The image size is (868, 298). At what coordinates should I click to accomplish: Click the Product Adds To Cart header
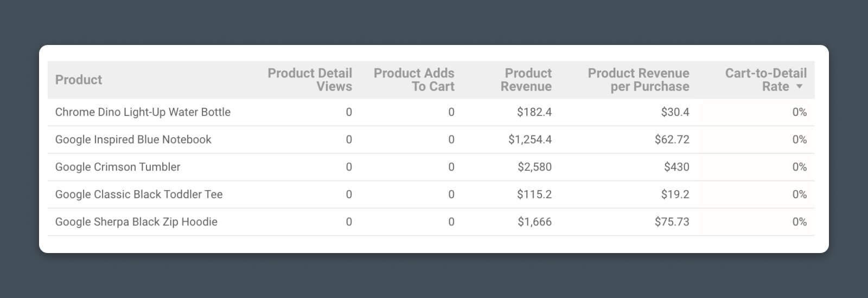(414, 80)
